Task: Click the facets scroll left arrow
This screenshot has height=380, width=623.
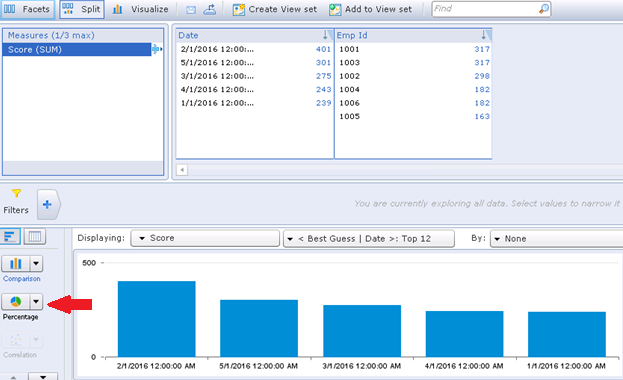Action: [182, 170]
